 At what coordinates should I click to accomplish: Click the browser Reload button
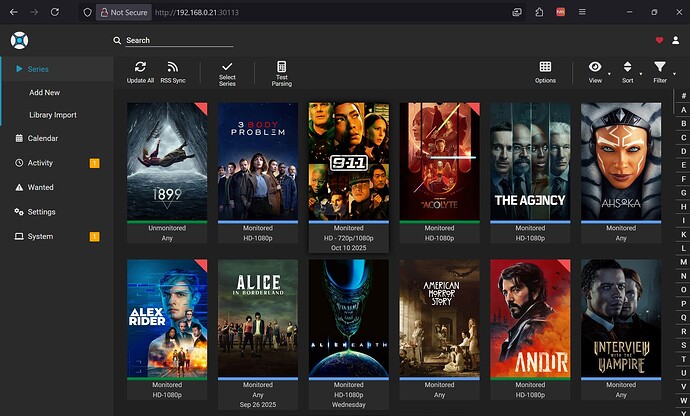(x=55, y=12)
